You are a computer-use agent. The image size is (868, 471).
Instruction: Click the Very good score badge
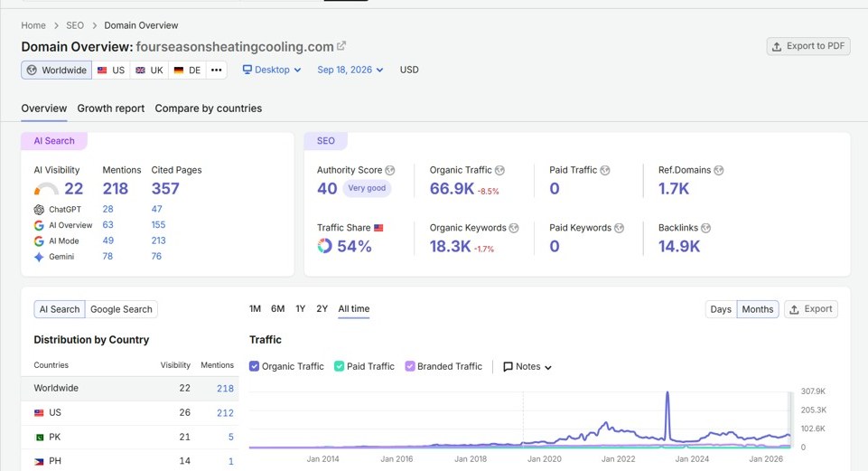click(367, 188)
